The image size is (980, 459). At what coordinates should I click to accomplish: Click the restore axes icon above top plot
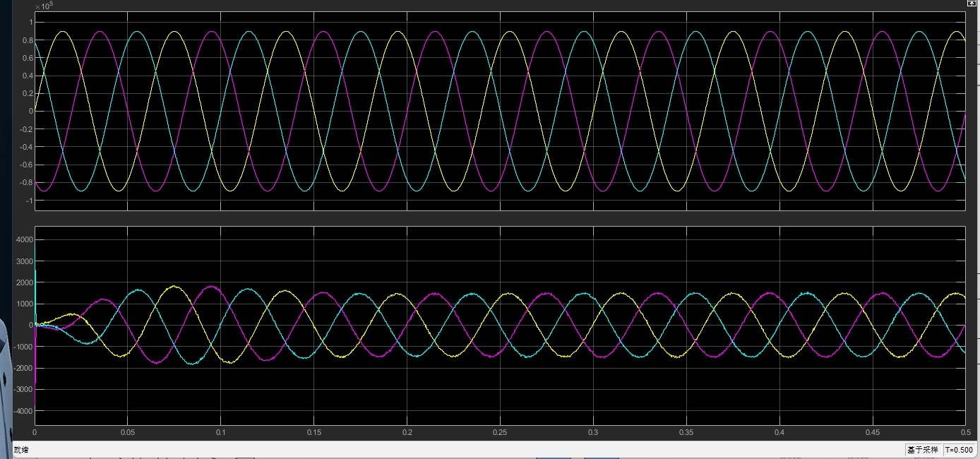[972, 3]
